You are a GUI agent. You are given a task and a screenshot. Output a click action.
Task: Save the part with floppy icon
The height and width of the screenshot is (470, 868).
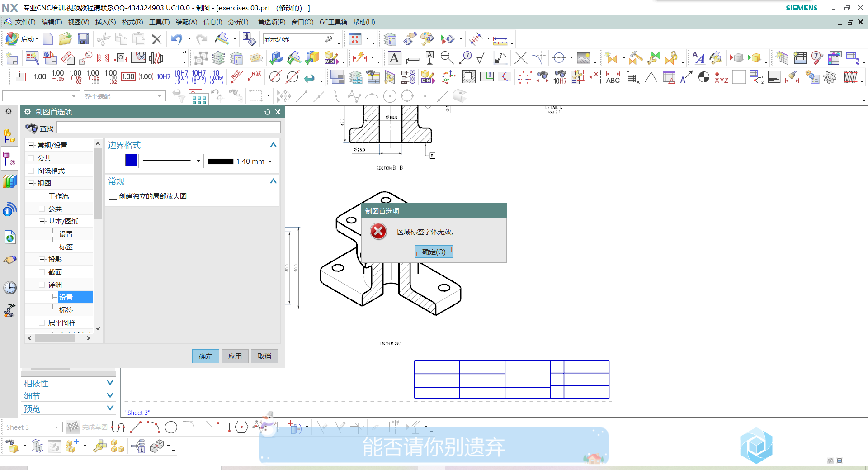(83, 39)
